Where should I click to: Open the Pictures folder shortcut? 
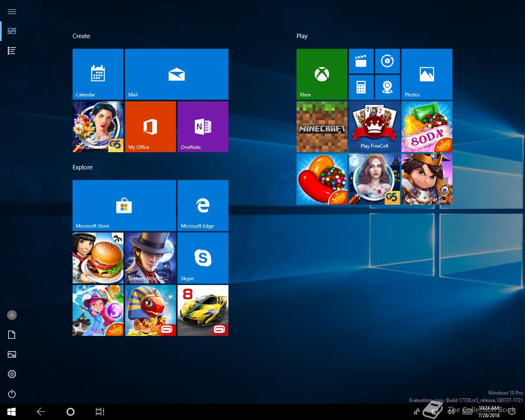tap(12, 354)
